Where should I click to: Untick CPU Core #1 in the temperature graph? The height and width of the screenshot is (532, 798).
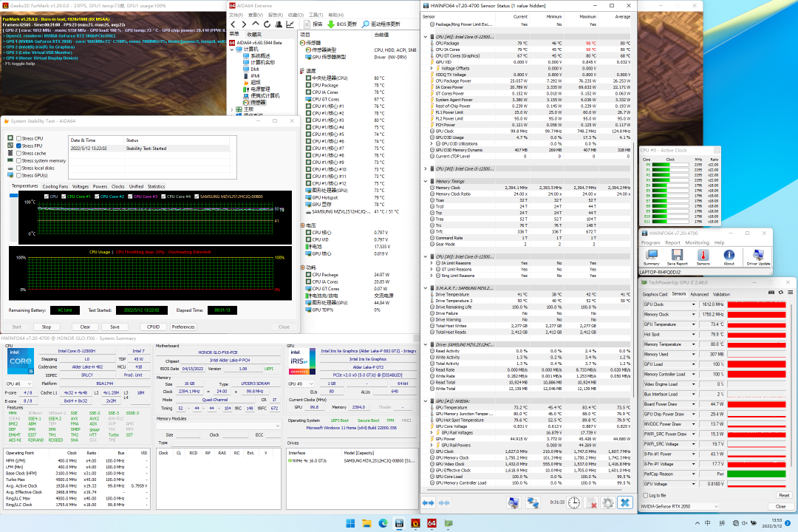click(64, 197)
